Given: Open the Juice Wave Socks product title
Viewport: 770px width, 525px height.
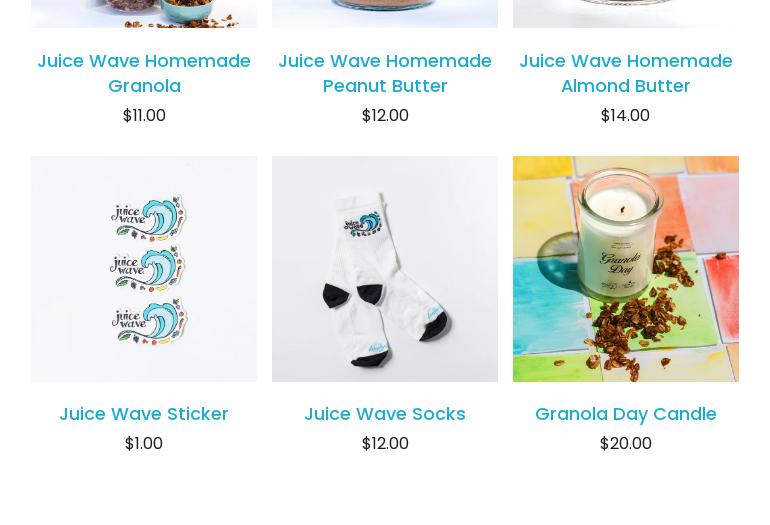Looking at the screenshot, I should point(385,414).
